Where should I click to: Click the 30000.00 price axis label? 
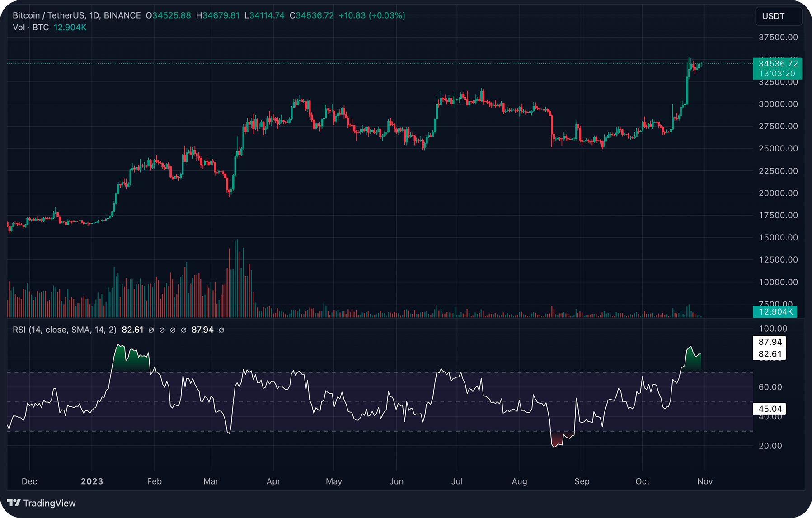click(778, 104)
